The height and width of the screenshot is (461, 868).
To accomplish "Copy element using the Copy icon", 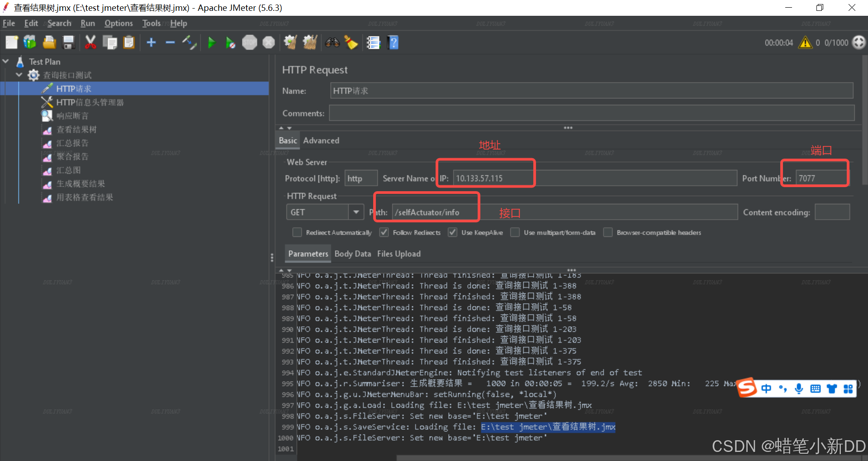I will [110, 42].
